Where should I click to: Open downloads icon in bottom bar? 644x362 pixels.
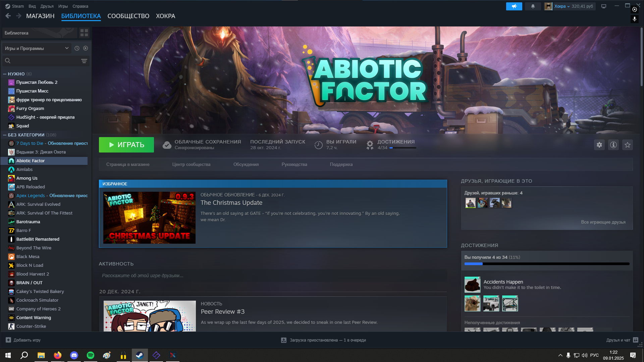coord(284,340)
